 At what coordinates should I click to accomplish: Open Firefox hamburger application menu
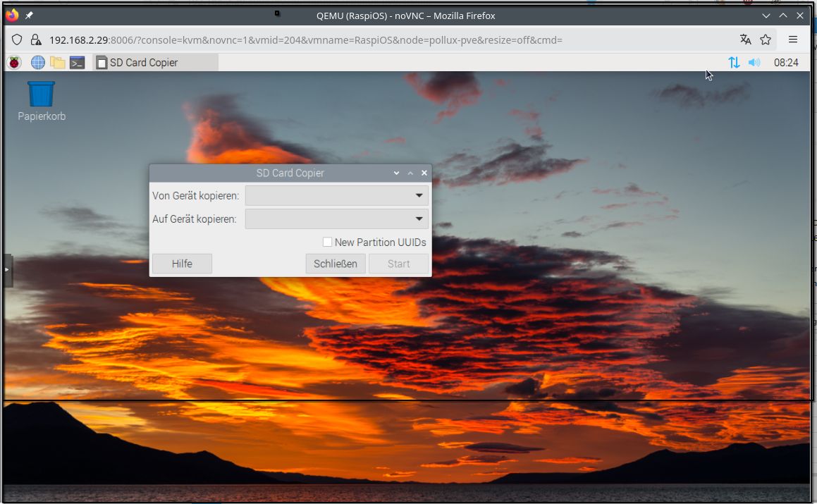pos(793,39)
